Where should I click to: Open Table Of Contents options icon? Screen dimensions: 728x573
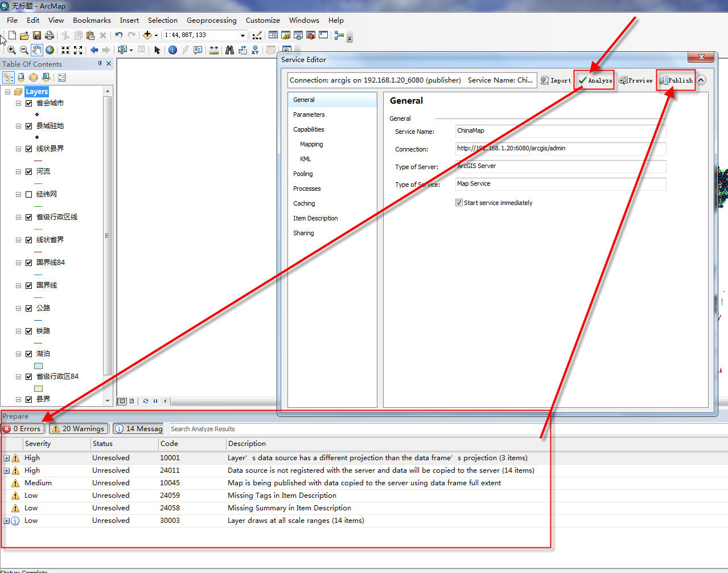(62, 77)
